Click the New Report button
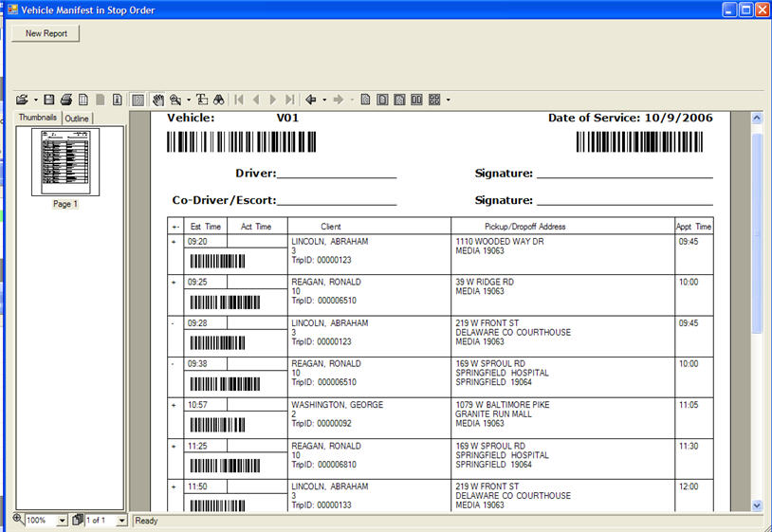Image resolution: width=772 pixels, height=532 pixels. point(46,33)
